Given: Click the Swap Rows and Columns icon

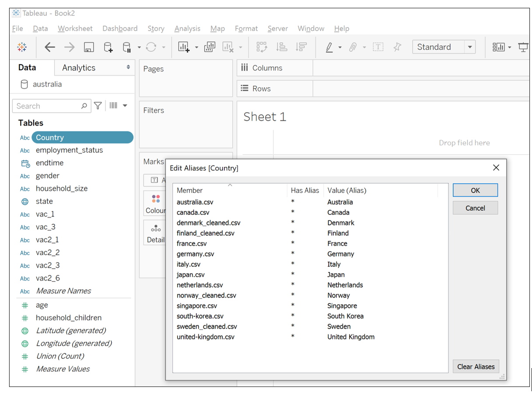Looking at the screenshot, I should coord(262,47).
